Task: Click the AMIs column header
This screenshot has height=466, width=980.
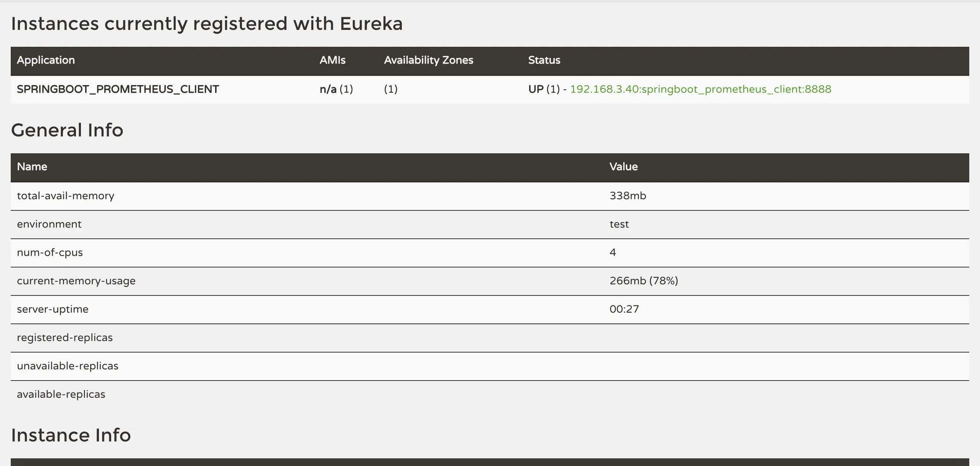Action: (332, 60)
